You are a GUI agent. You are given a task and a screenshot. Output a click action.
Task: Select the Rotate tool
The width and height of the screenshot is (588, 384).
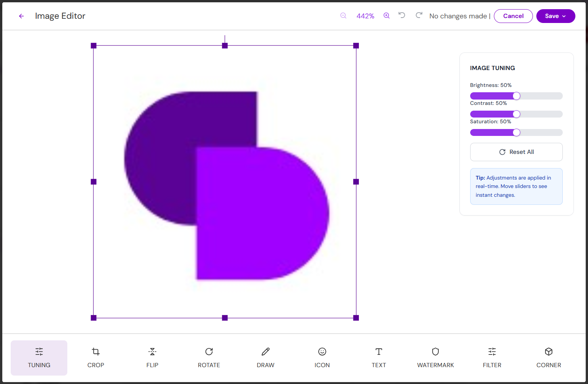209,358
